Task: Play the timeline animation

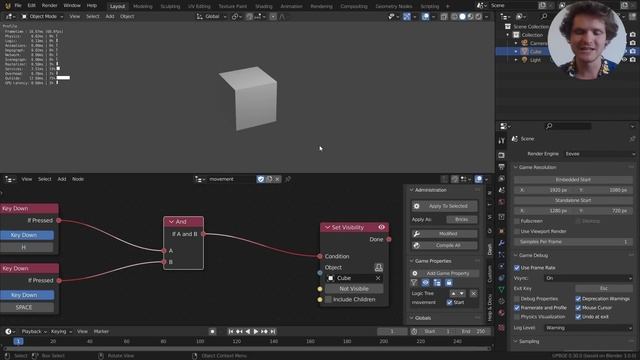Action: pyautogui.click(x=256, y=331)
